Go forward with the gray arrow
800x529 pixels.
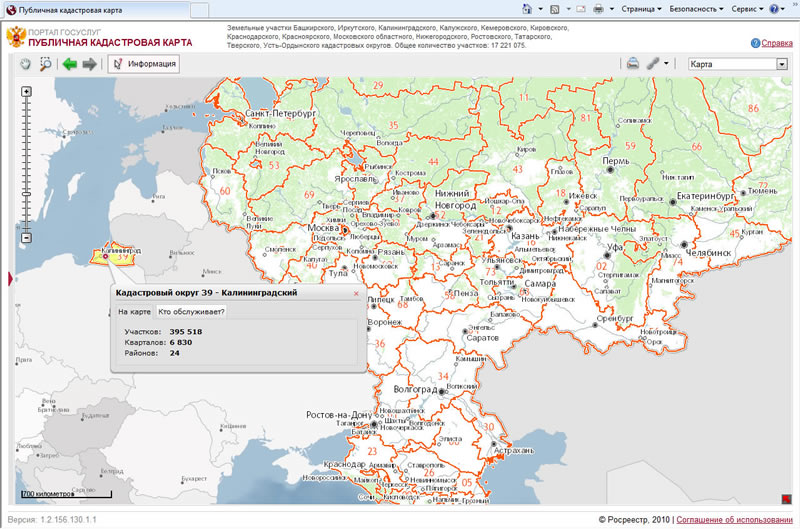click(89, 64)
